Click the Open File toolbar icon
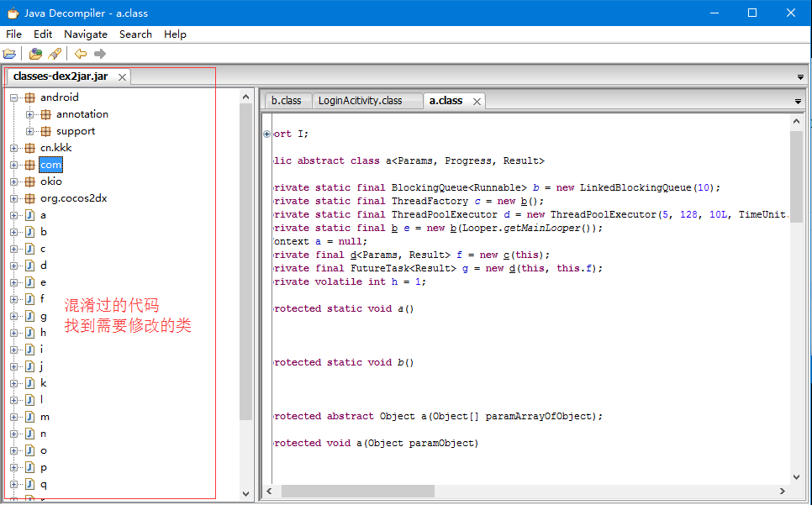The height and width of the screenshot is (505, 812). tap(9, 53)
